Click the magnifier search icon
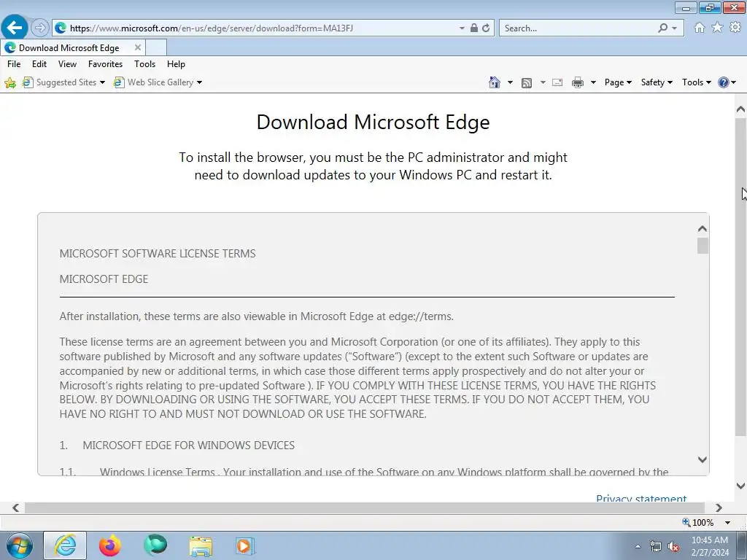The width and height of the screenshot is (747, 560). click(662, 28)
